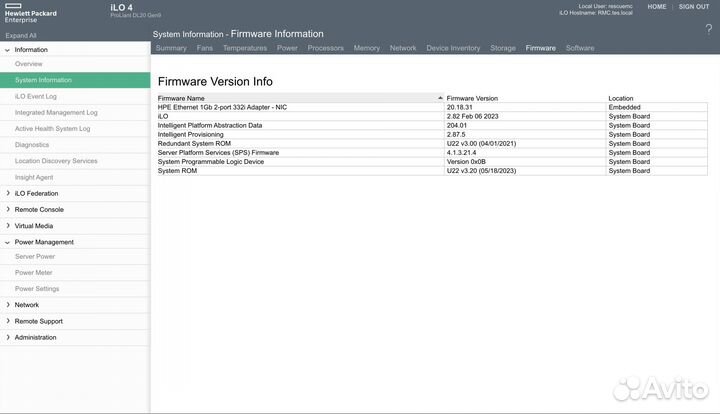Click the HOME link
The width and height of the screenshot is (720, 414).
click(657, 7)
